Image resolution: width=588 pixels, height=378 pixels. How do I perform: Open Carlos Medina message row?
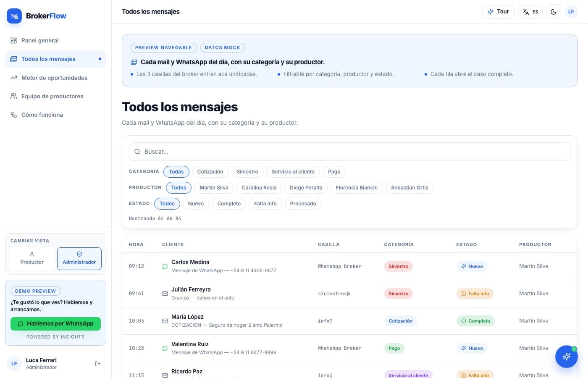[350, 266]
